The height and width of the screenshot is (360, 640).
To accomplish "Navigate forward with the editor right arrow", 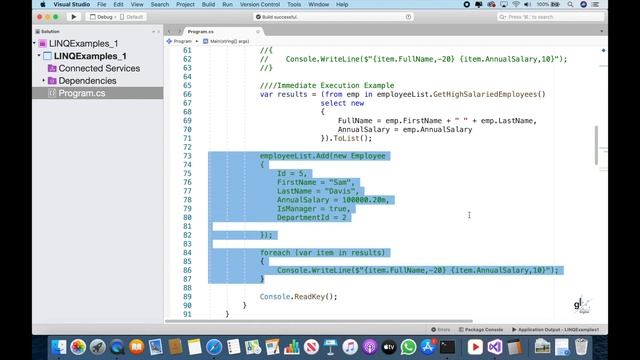I will point(179,31).
